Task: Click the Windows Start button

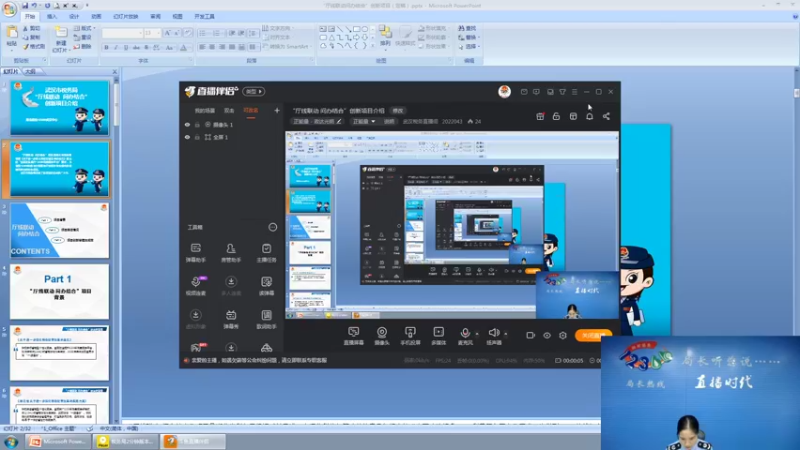Action: [11, 441]
